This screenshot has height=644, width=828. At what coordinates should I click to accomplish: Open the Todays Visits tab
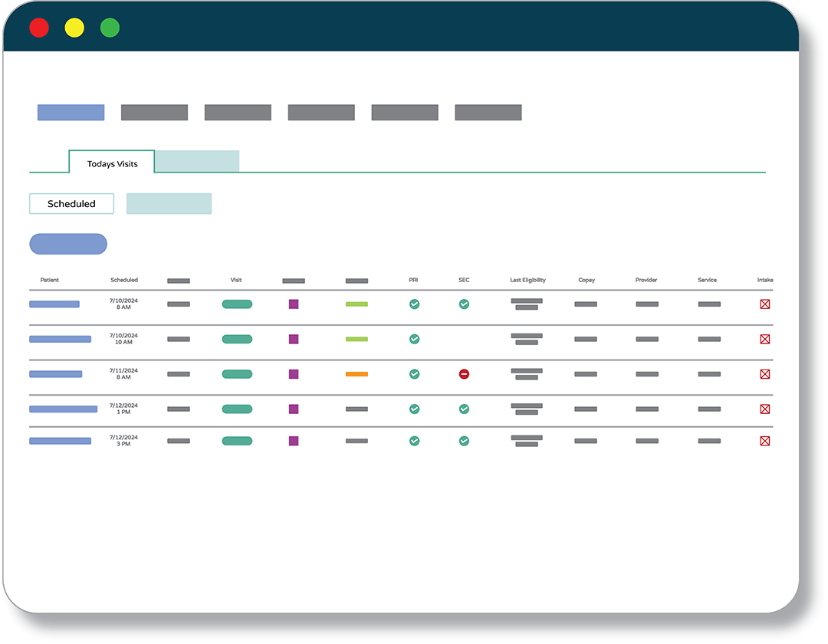pyautogui.click(x=112, y=163)
